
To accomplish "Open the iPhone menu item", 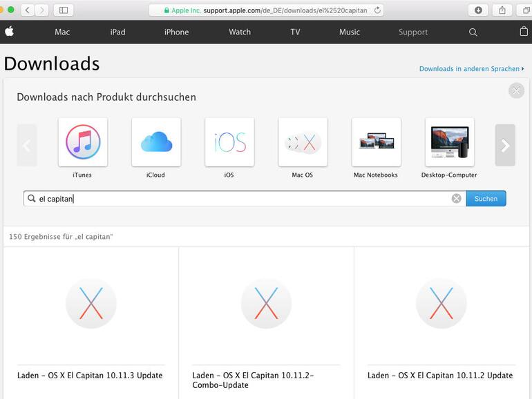I will 176,32.
